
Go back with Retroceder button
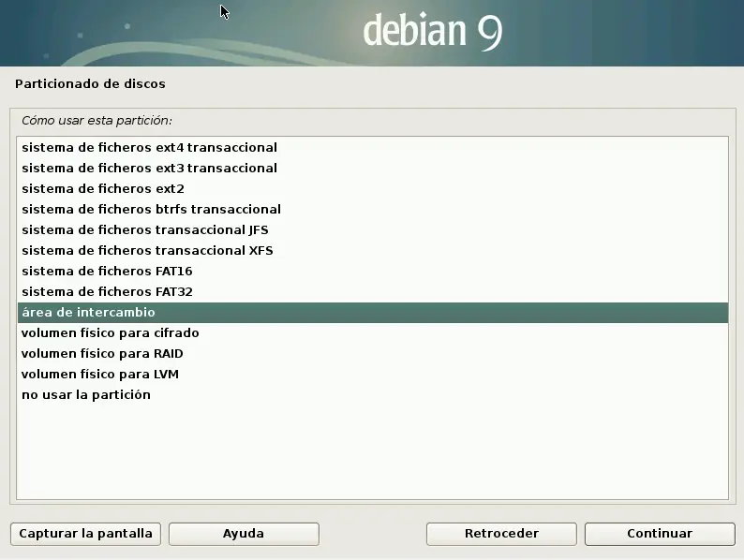(x=501, y=534)
